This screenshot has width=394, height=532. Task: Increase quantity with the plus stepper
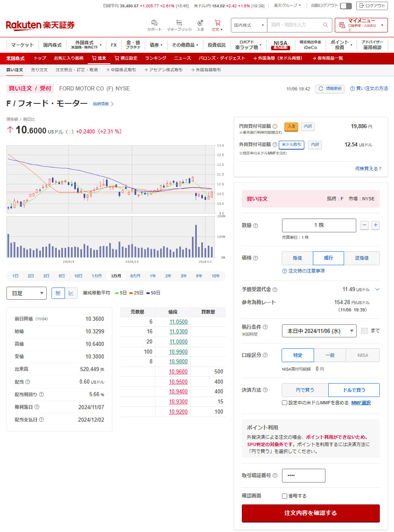click(376, 225)
